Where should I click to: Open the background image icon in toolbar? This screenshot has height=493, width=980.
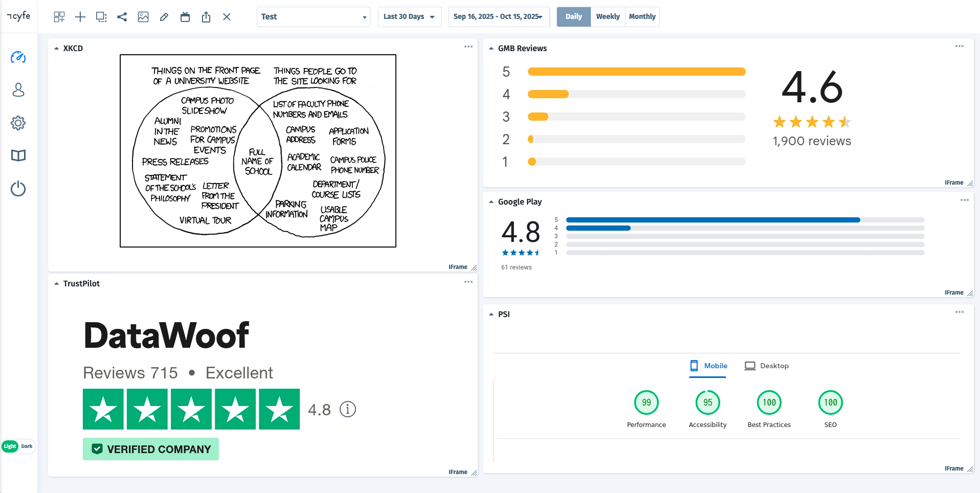pos(143,17)
